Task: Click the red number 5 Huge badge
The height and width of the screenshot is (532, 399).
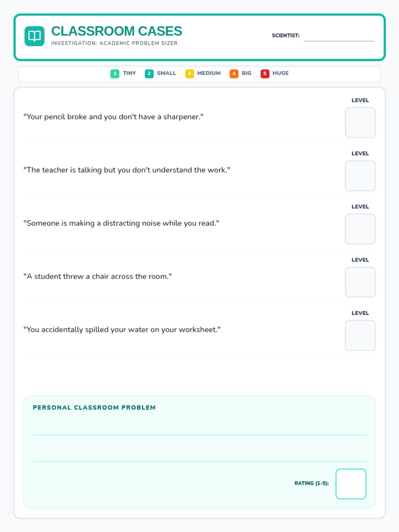Action: click(265, 73)
